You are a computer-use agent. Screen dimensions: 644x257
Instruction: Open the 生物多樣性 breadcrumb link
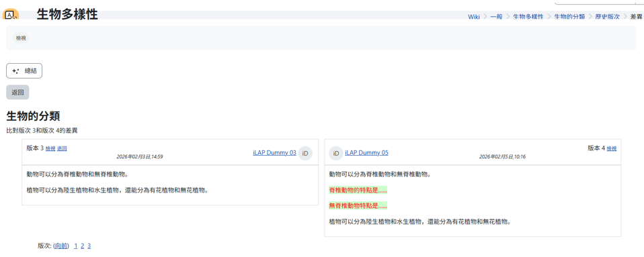pos(528,17)
